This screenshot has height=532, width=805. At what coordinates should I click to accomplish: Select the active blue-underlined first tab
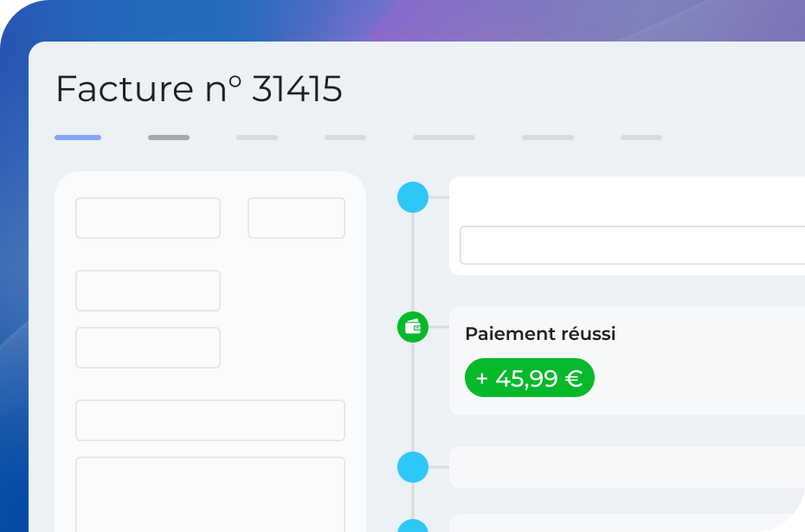click(x=78, y=138)
